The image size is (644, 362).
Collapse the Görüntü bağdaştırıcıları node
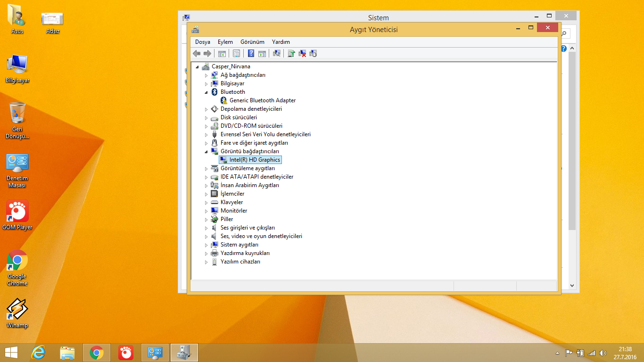[206, 152]
